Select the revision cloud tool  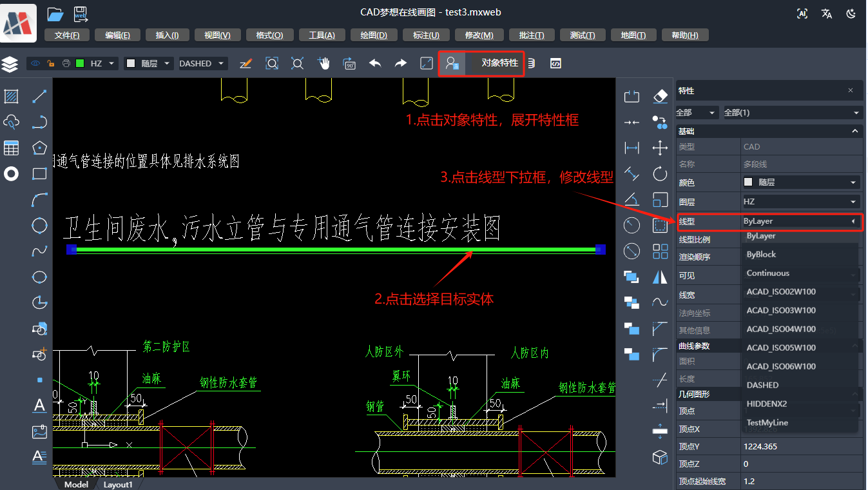[13, 122]
